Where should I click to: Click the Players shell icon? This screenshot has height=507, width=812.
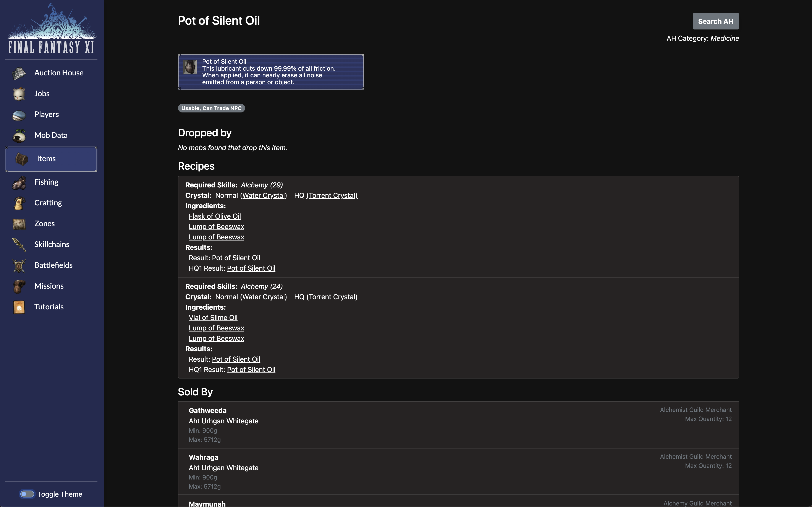19,115
